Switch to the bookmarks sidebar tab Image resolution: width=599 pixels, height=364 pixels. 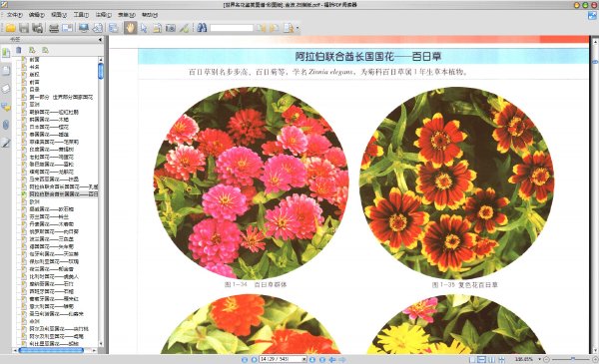click(x=6, y=53)
